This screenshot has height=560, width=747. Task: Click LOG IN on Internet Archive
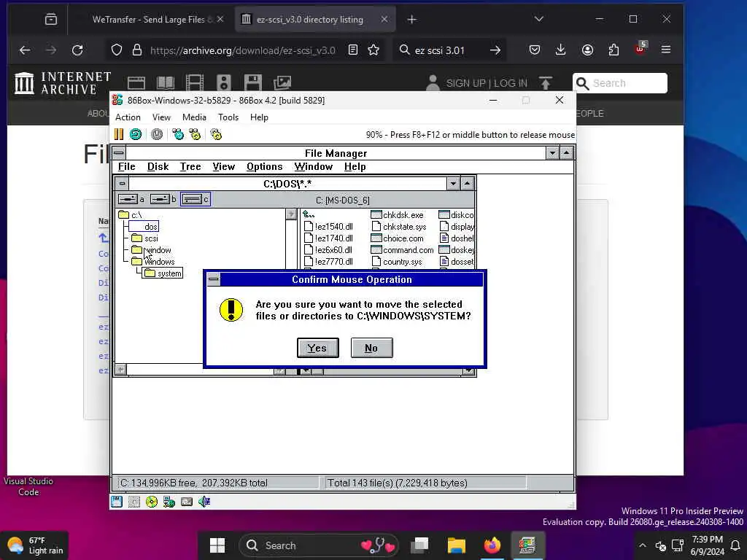click(510, 83)
